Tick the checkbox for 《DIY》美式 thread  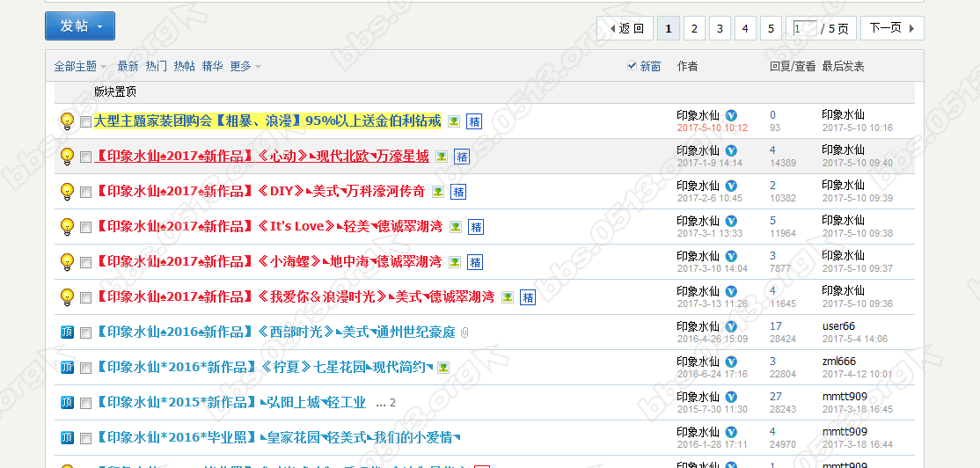[85, 192]
